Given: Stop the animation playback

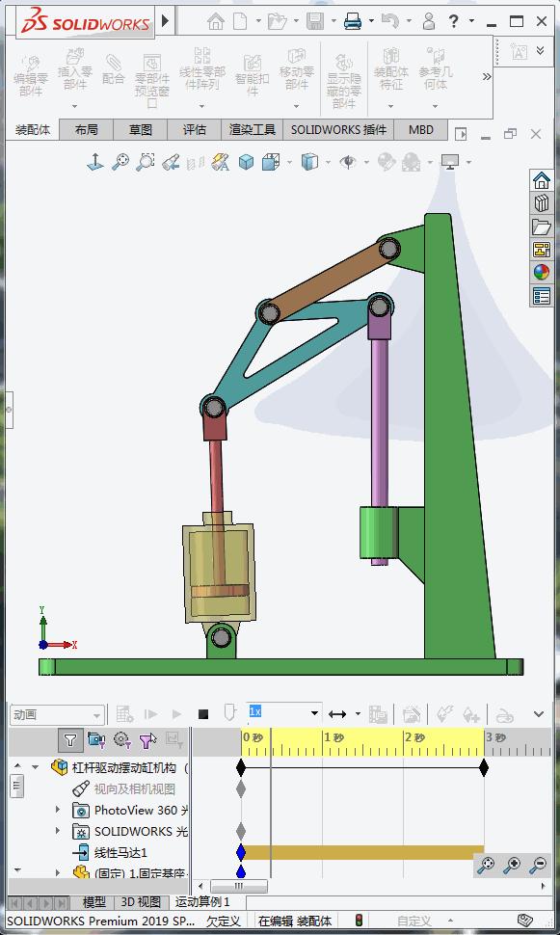Looking at the screenshot, I should (x=203, y=713).
